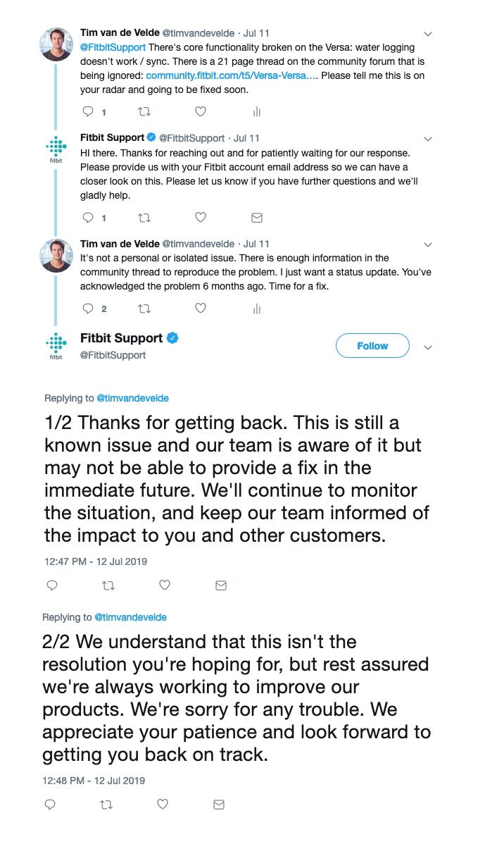Expand options menu on Fitbit's Jul 11 reply
The width and height of the screenshot is (504, 844).
point(428,139)
